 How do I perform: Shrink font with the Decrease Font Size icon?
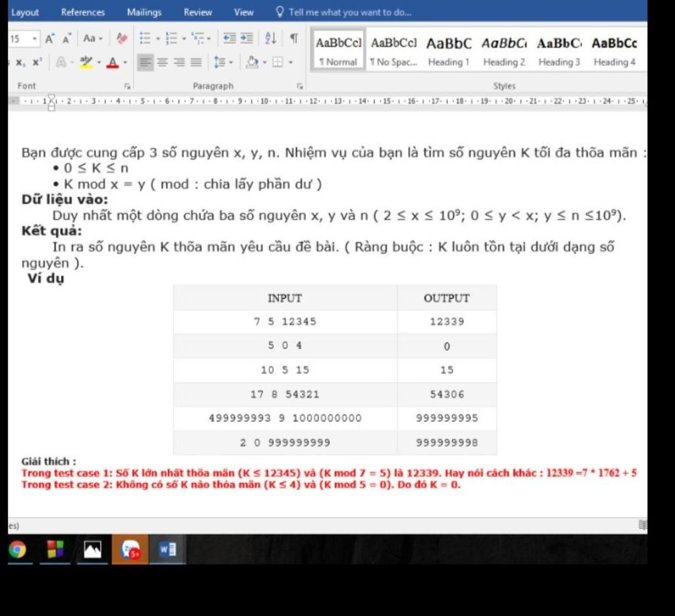point(67,39)
